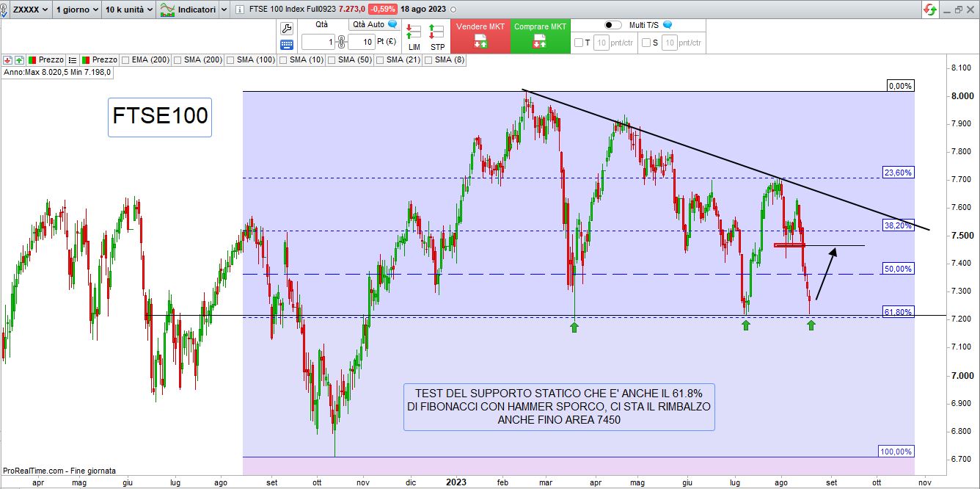
Task: Click the chain link between quantity fields
Action: click(x=341, y=42)
